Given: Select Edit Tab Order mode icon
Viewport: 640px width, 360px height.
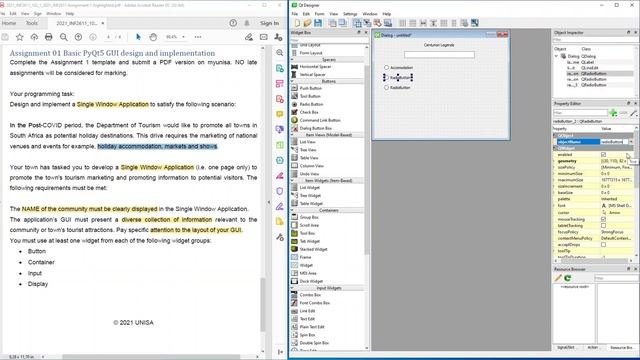Looking at the screenshot, I should pos(388,23).
